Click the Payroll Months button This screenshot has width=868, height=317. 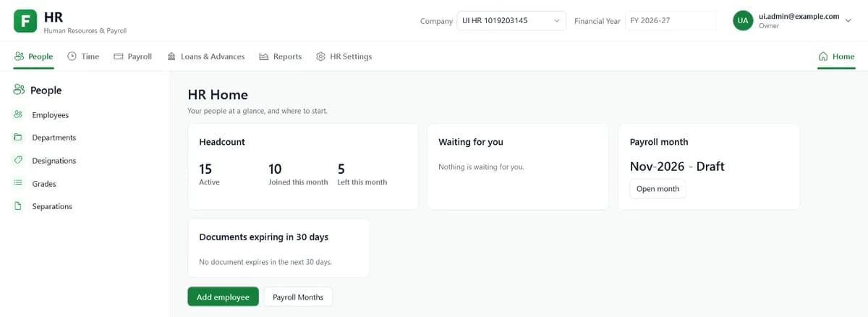pos(298,297)
